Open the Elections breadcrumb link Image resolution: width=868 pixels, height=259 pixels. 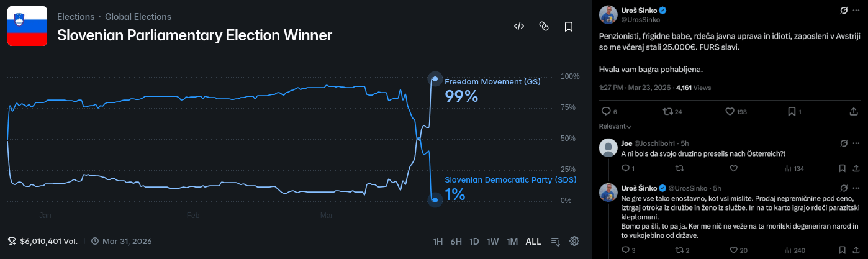point(76,17)
